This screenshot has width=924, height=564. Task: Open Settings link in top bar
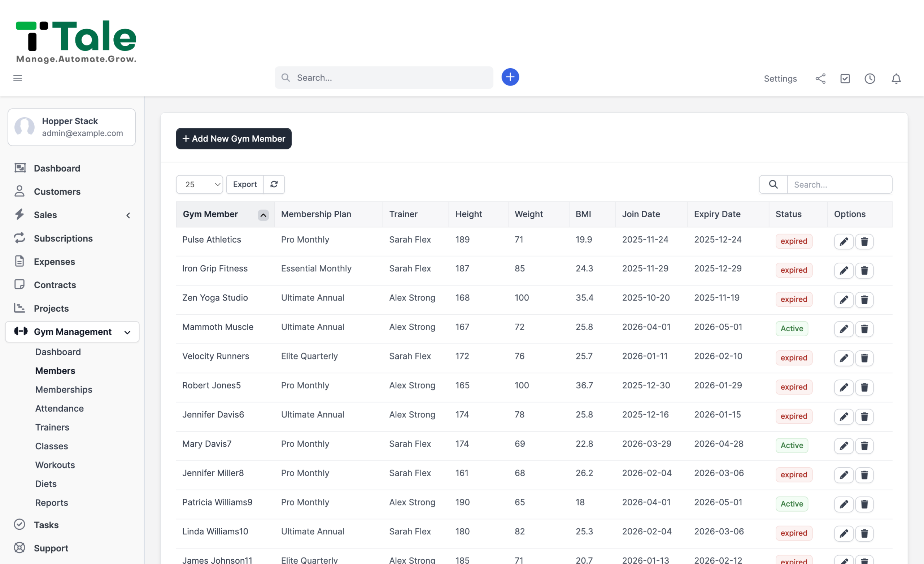coord(780,78)
